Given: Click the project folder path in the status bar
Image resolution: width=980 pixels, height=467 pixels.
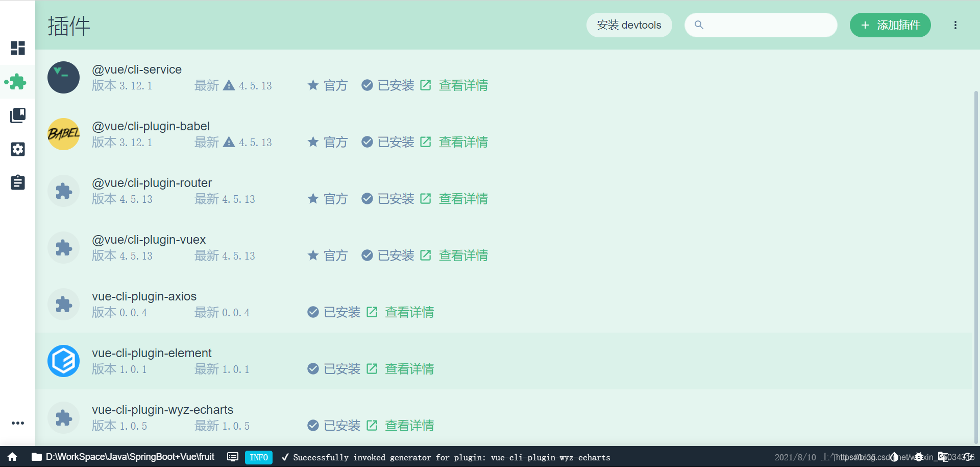Looking at the screenshot, I should coord(123,457).
